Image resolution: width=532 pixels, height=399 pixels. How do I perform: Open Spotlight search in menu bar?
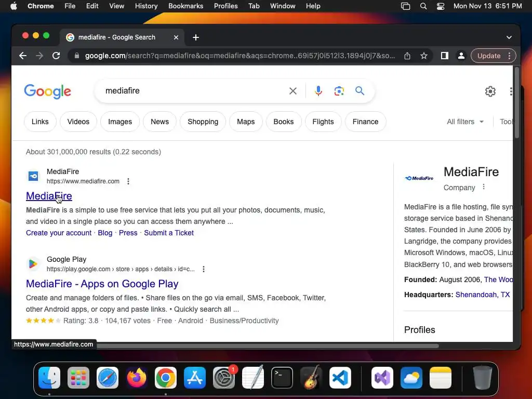coord(423,6)
